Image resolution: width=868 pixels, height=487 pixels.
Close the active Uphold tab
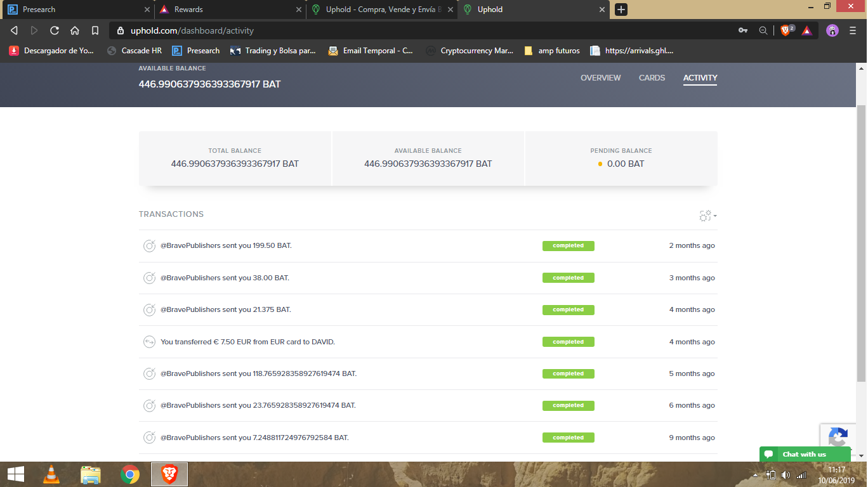click(602, 10)
